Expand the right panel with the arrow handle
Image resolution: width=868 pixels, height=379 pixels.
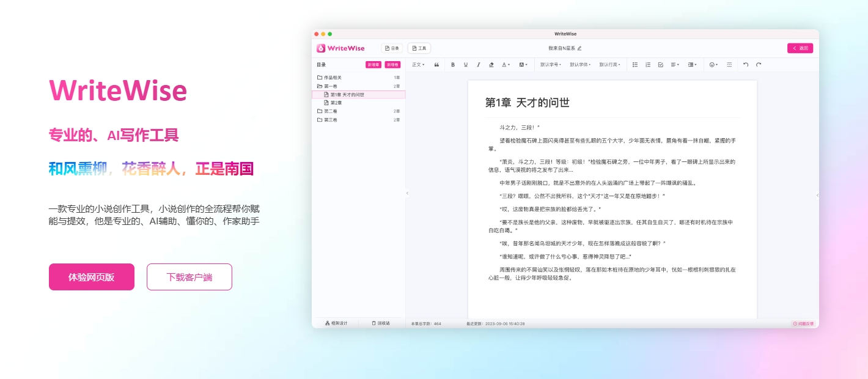tap(817, 195)
